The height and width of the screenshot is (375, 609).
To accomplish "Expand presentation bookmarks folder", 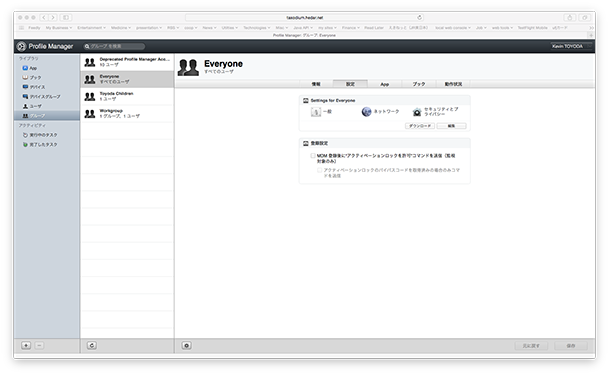I will coord(149,28).
